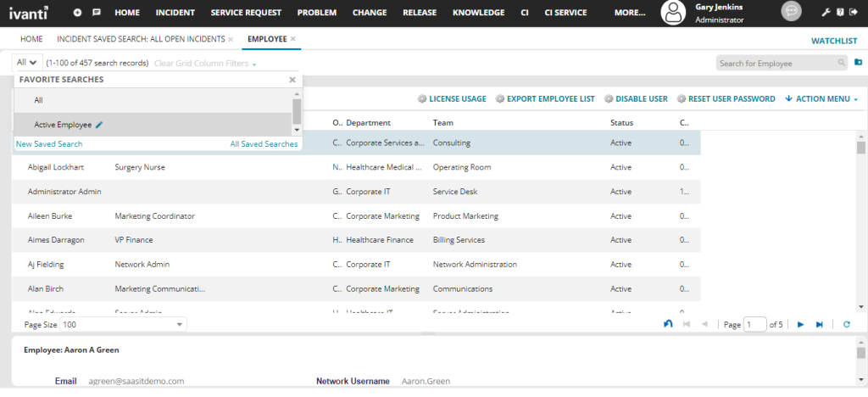Click the WATCHLIST link
Image resolution: width=868 pixels, height=397 pixels.
click(834, 41)
